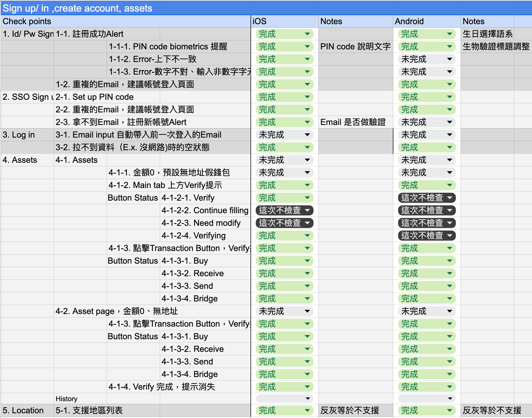Open Android 未完成 dropdown for 4-2 Asset page row
Screen dimensions: 532x418
point(426,311)
